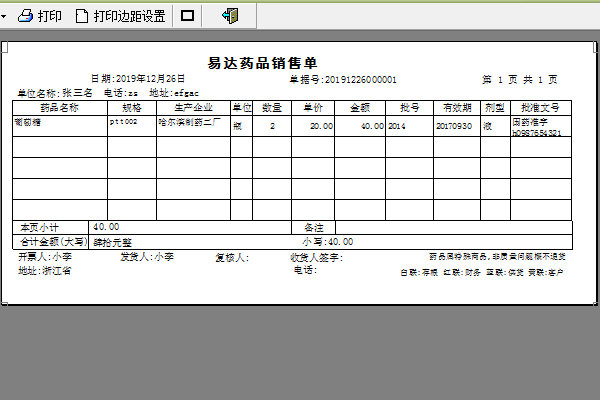
Task: Click the printer icon in the toolbar
Action: click(x=27, y=16)
